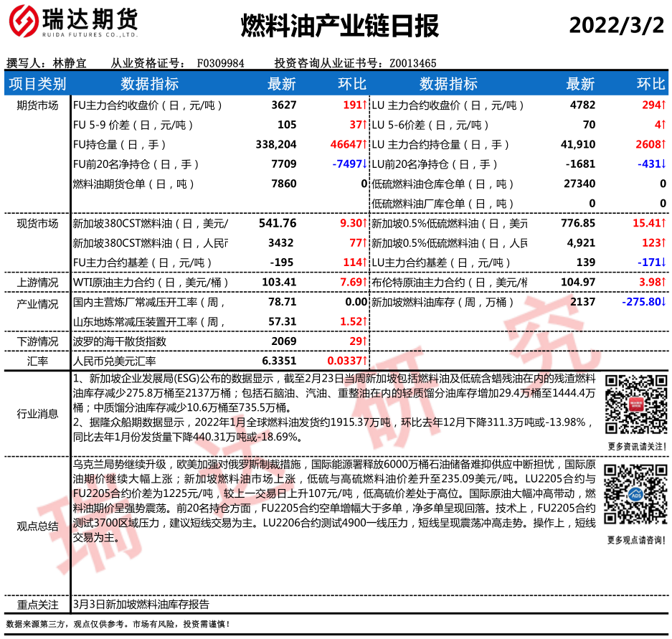This screenshot has height=639, width=672.
Task: Click the report date 2022/3/2
Action: point(617,26)
